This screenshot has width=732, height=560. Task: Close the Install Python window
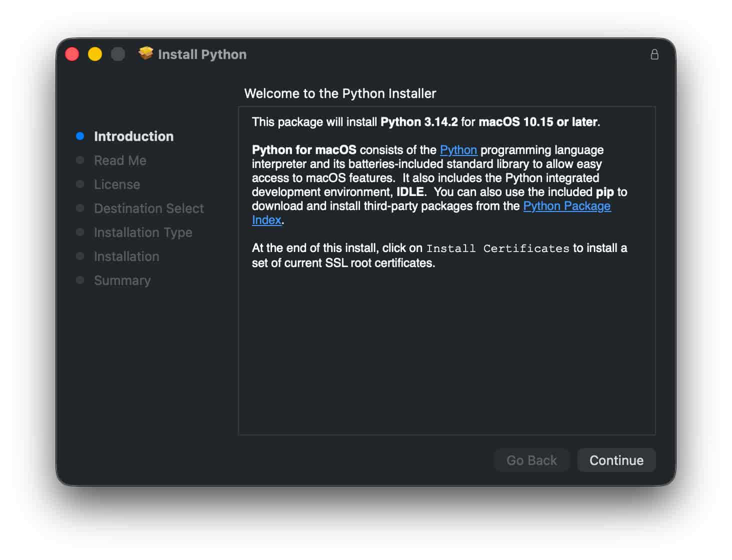[72, 54]
